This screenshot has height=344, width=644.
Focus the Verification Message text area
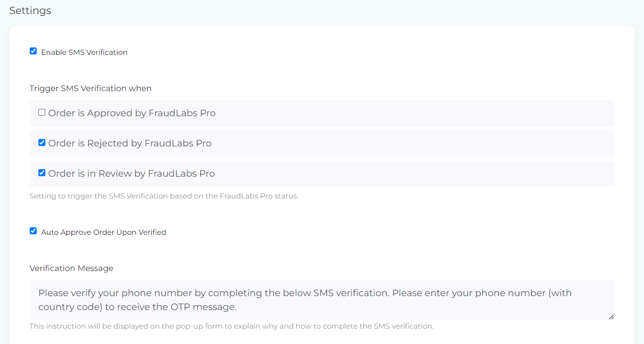pyautogui.click(x=322, y=300)
